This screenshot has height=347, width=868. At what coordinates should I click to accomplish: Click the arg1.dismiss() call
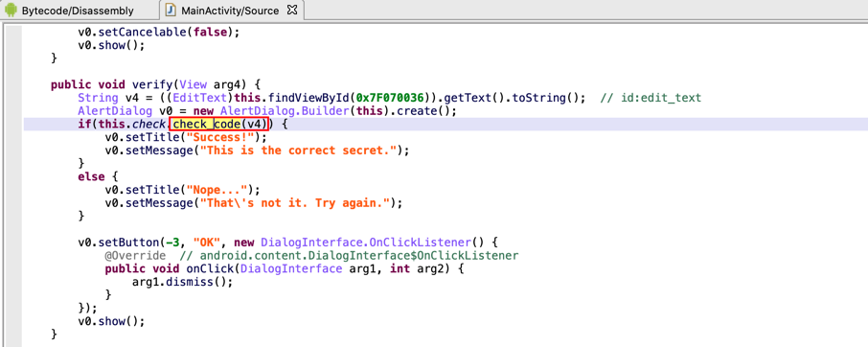(183, 282)
